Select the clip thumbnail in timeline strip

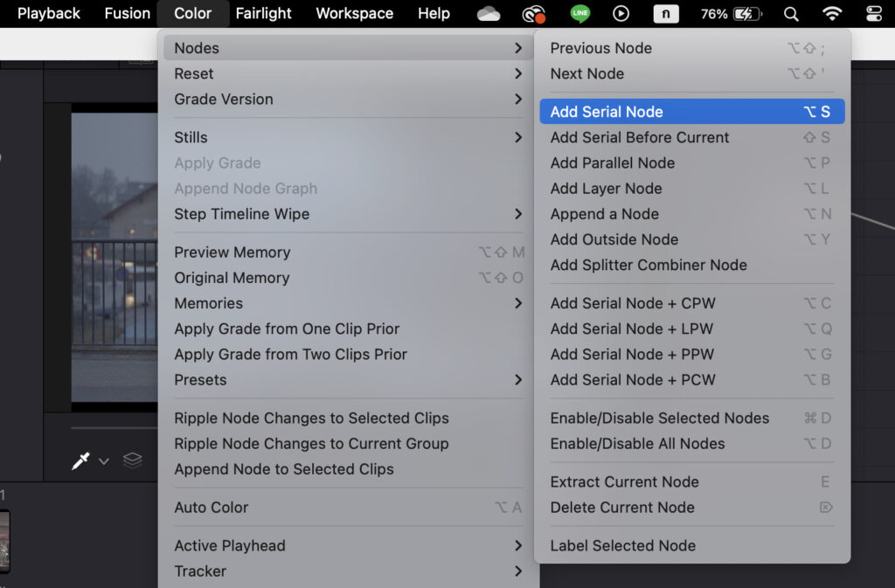coord(4,542)
